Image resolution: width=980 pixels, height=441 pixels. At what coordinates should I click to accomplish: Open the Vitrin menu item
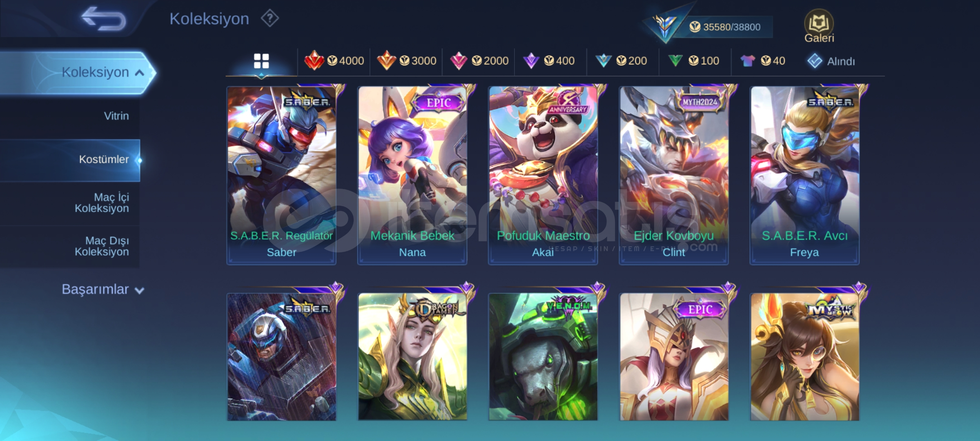click(x=70, y=116)
